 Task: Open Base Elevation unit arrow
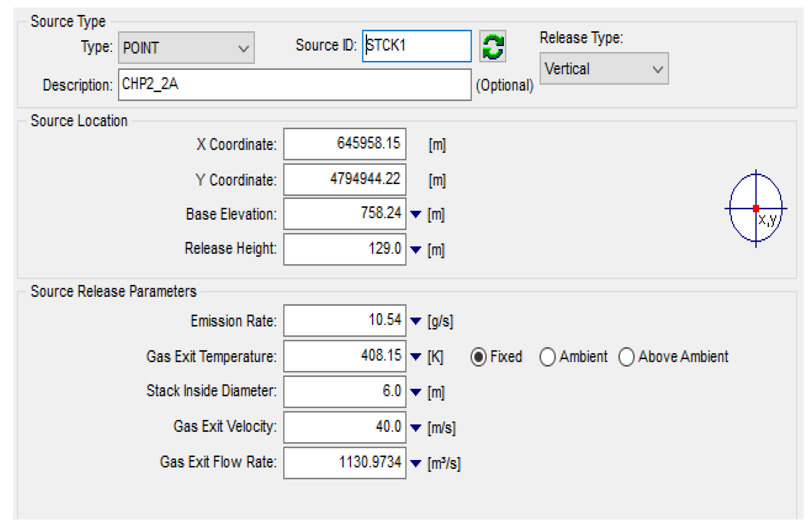415,214
